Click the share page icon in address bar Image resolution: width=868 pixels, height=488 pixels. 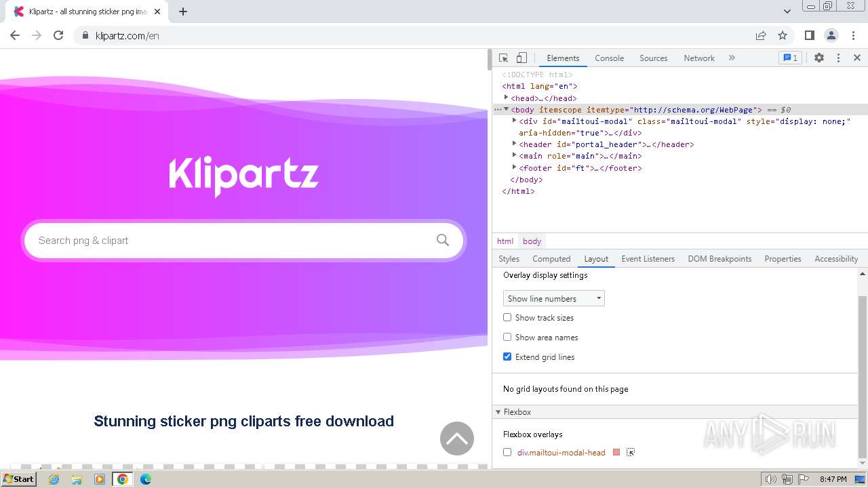pos(761,35)
